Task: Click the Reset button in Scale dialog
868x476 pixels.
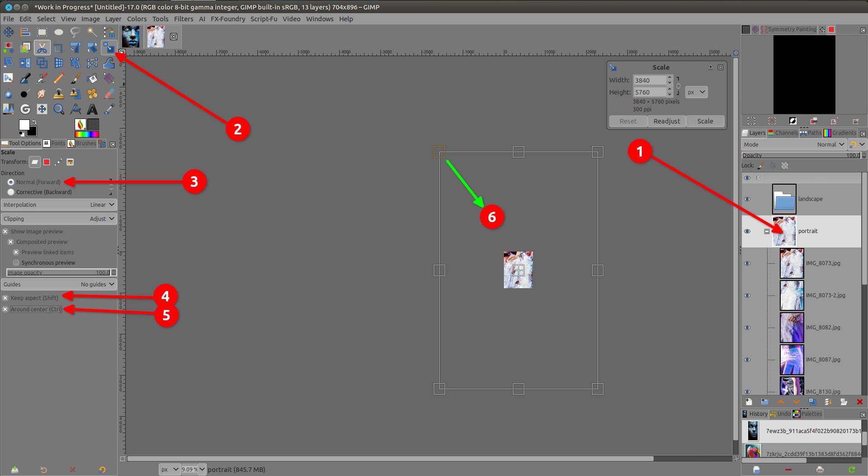Action: 628,121
